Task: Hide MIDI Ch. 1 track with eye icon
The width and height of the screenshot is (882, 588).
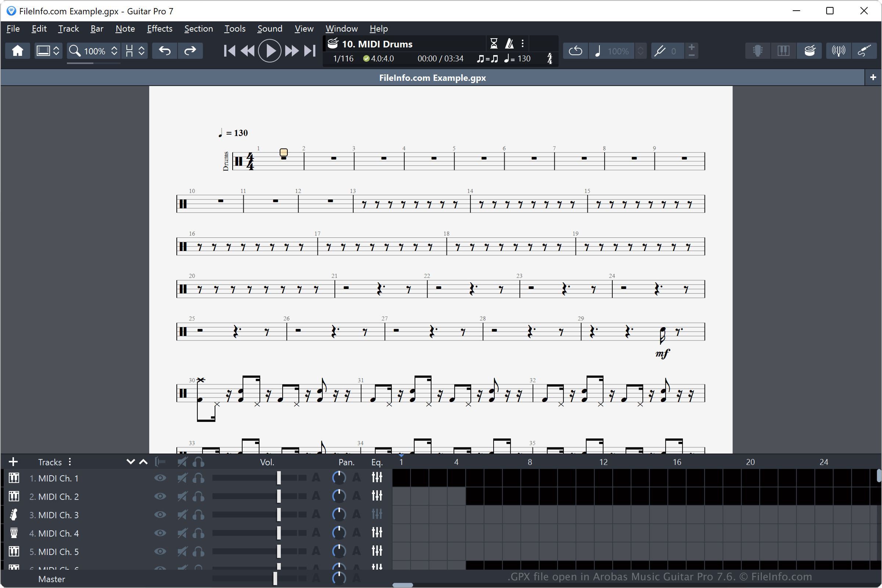Action: click(160, 478)
